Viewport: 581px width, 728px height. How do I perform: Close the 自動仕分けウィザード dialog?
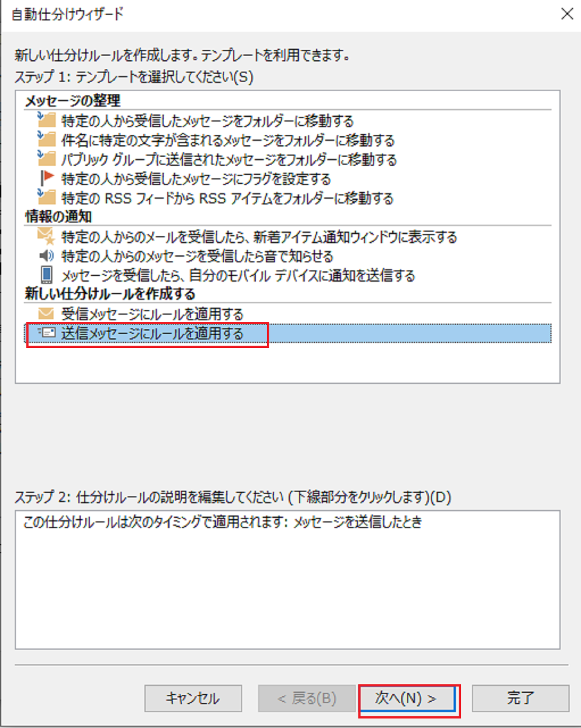567,14
